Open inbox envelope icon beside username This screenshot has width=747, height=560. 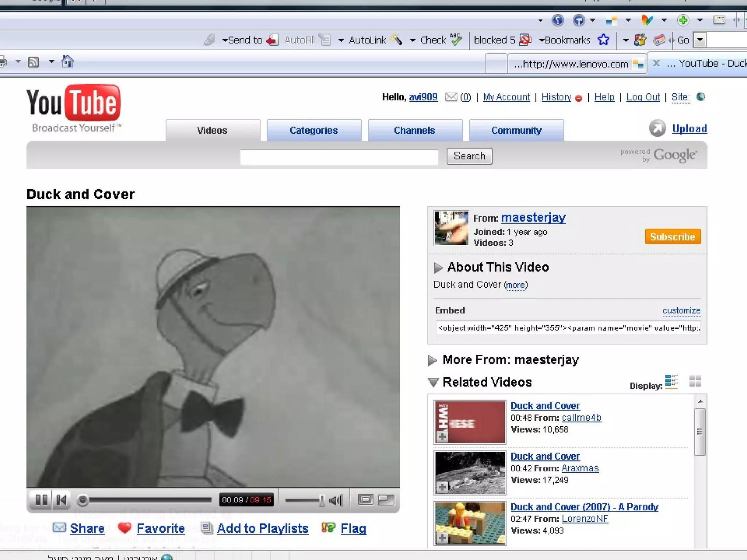pyautogui.click(x=451, y=97)
